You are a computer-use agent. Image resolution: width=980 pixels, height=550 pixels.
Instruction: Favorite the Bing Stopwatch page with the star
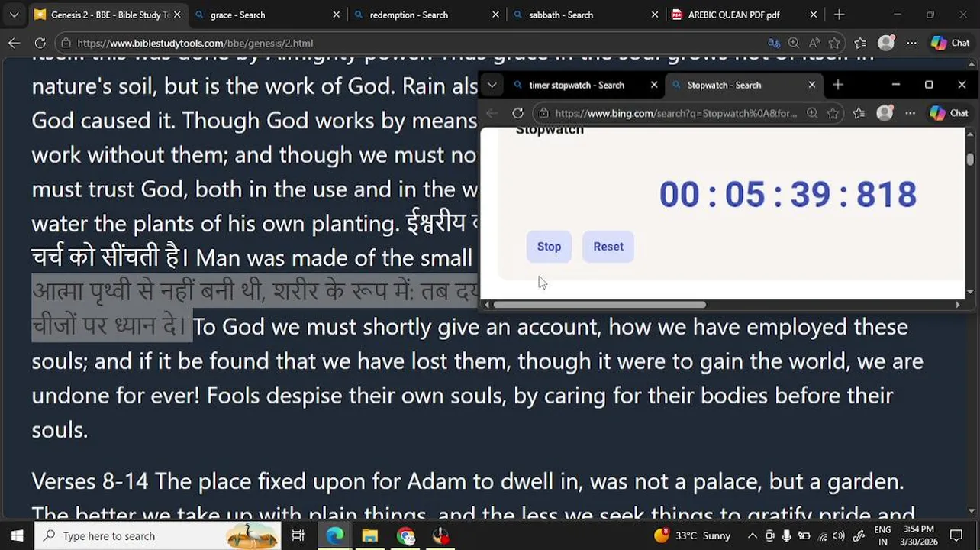833,113
